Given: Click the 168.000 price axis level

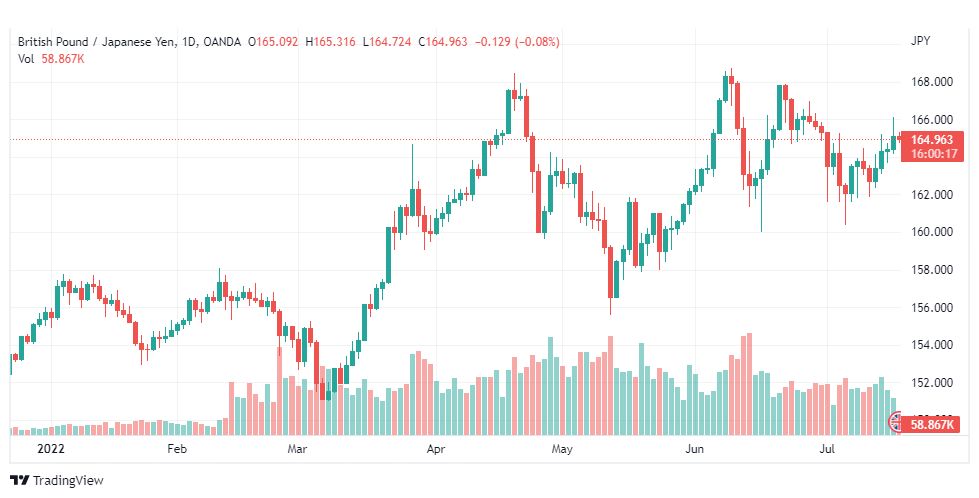Looking at the screenshot, I should coord(932,82).
